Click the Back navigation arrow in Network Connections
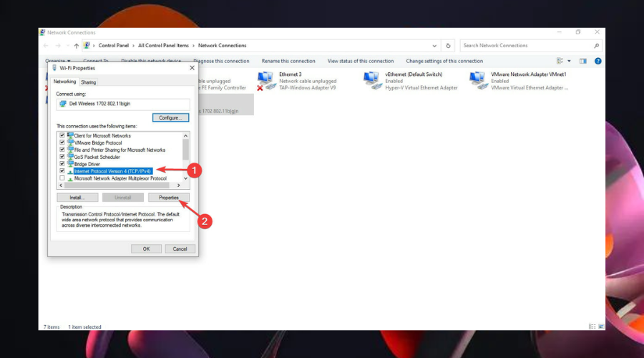The image size is (644, 358). point(46,46)
